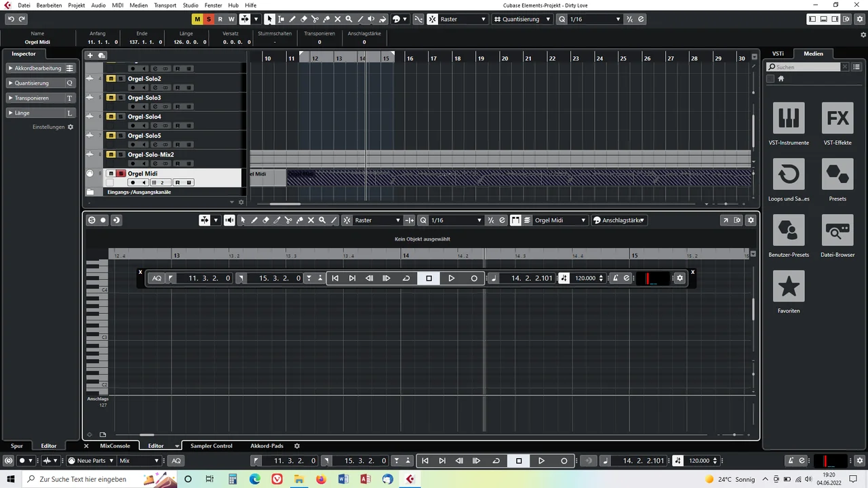The width and height of the screenshot is (868, 488).
Task: Select the Glue tool in the project toolbar
Action: 326,19
